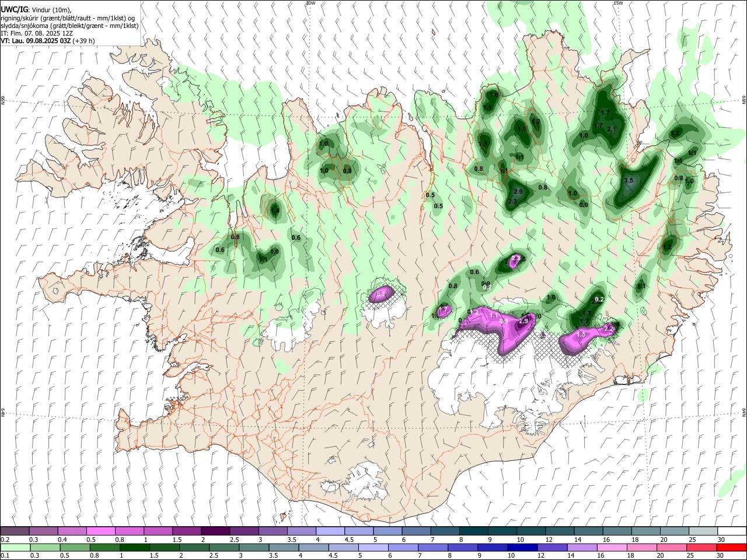This screenshot has width=747, height=560.
Task: Click the white swatch ending the snow legend
Action: tap(731, 531)
